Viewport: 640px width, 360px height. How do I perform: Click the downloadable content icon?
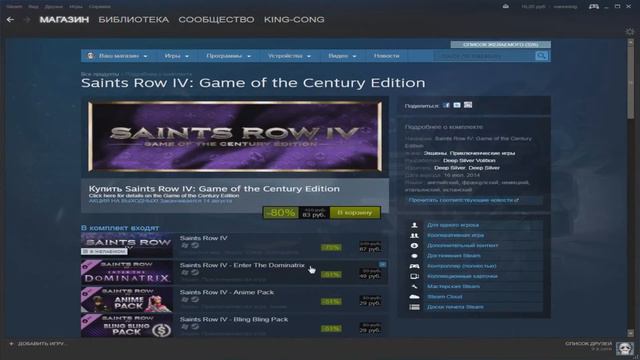pos(414,246)
